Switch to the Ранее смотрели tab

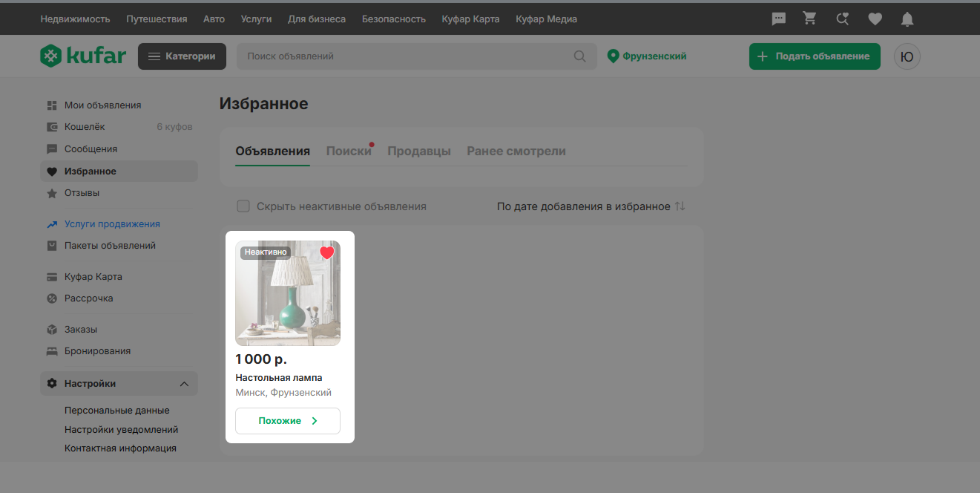[516, 151]
